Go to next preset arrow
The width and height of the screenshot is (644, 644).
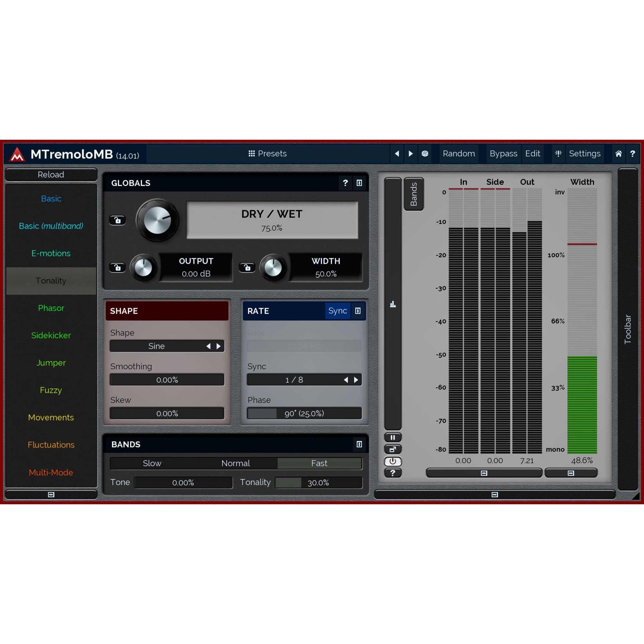[x=411, y=154]
